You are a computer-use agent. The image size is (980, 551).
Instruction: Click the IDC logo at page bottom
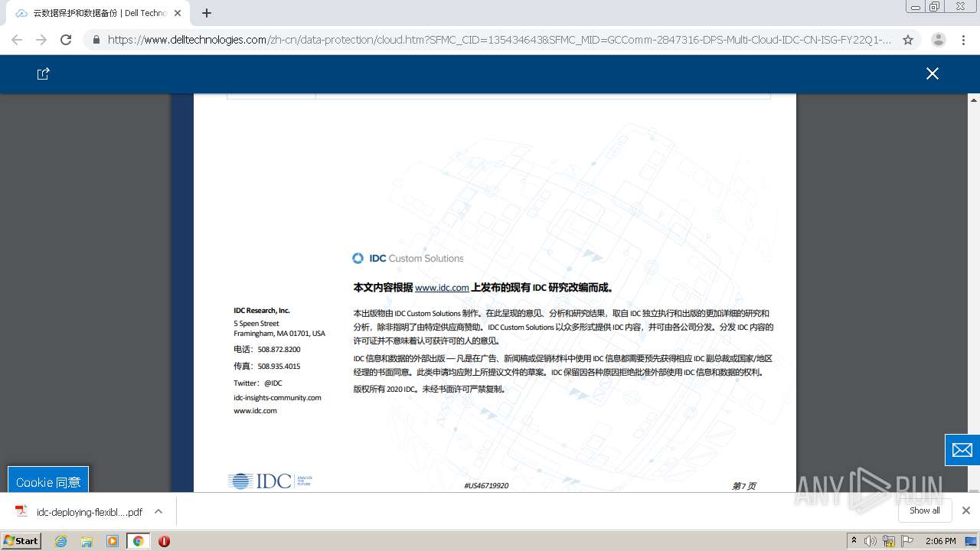[269, 481]
